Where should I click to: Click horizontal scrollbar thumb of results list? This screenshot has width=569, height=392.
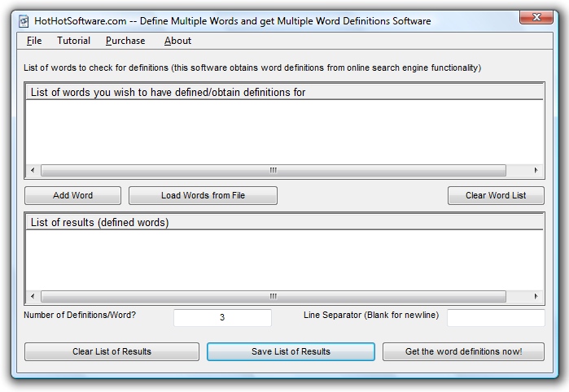[274, 296]
